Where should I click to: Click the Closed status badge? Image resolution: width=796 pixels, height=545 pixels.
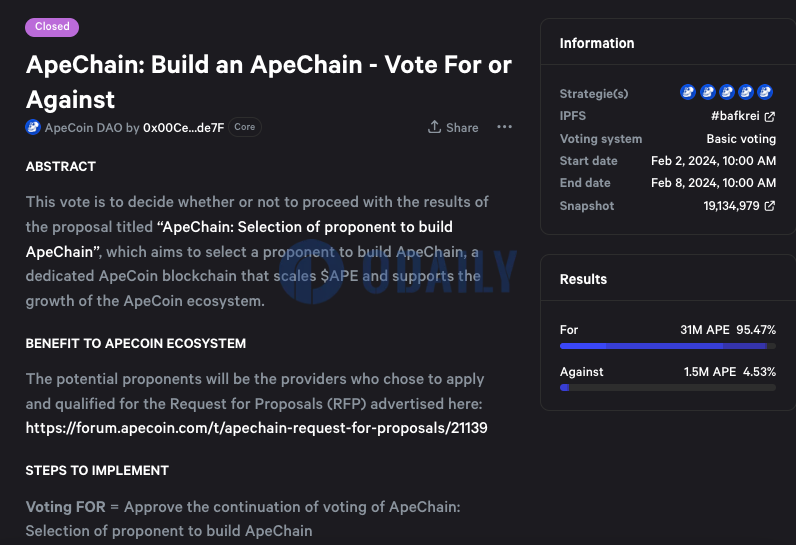tap(52, 27)
